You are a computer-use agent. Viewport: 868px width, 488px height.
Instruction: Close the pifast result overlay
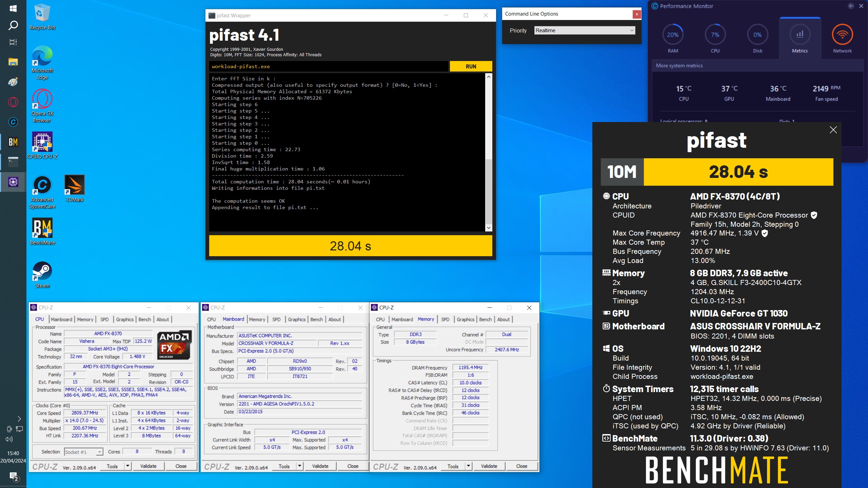[833, 130]
